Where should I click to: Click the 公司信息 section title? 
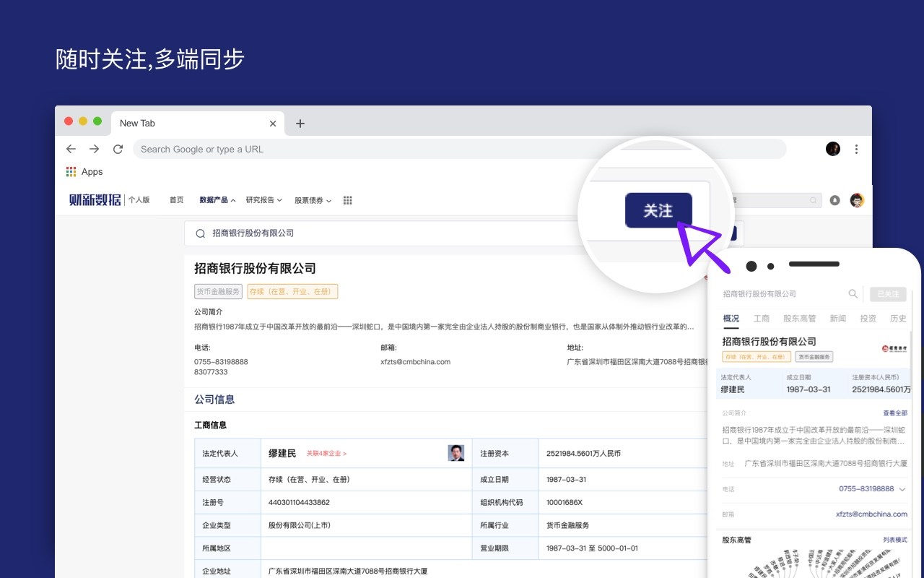214,400
